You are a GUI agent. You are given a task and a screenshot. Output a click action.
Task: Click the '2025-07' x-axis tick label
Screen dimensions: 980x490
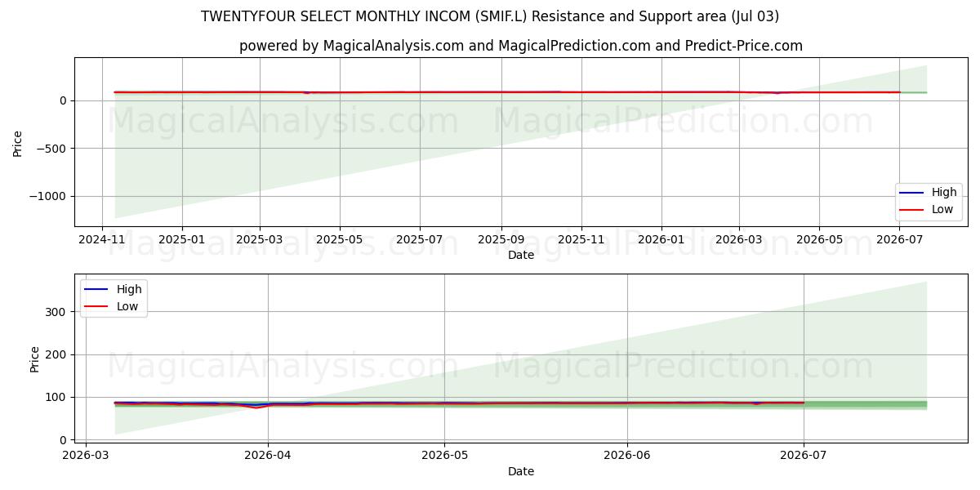pos(420,240)
